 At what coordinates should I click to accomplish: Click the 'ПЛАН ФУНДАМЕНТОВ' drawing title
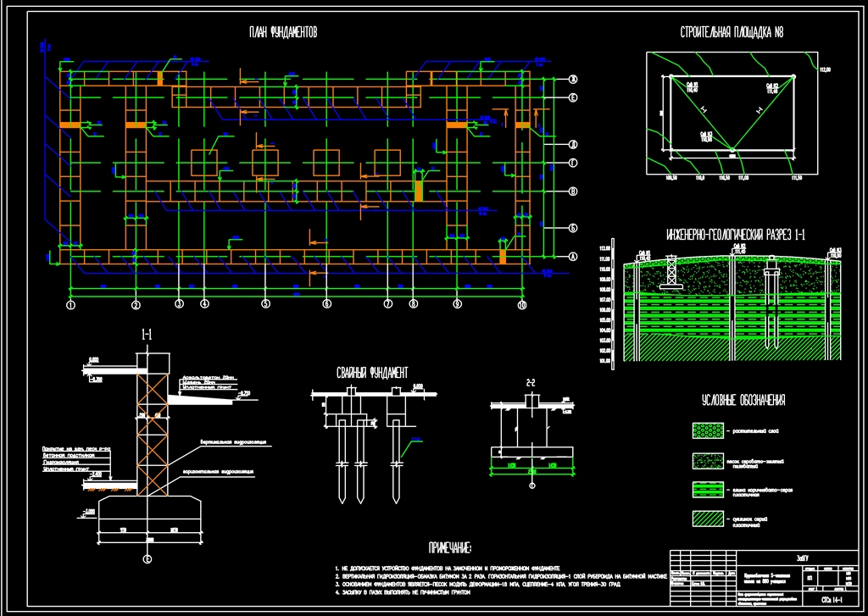coord(283,33)
